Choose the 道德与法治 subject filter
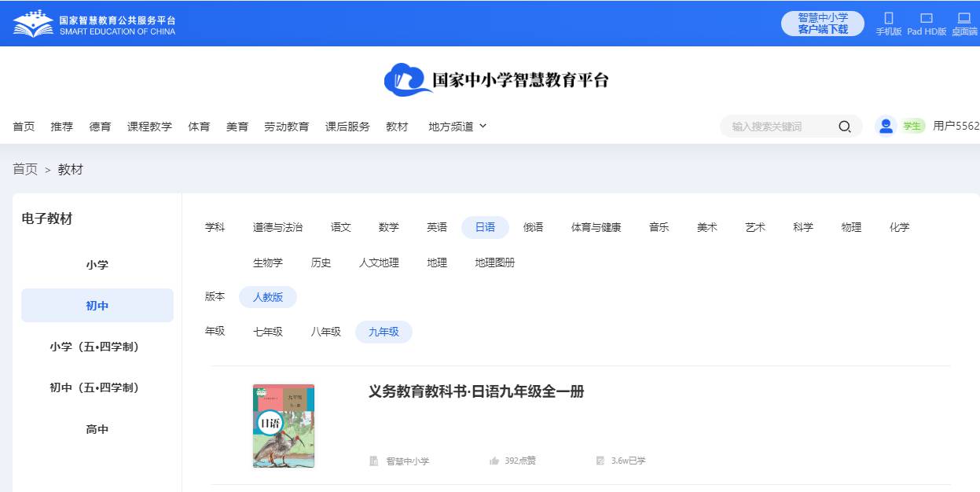The image size is (980, 492). [x=277, y=227]
